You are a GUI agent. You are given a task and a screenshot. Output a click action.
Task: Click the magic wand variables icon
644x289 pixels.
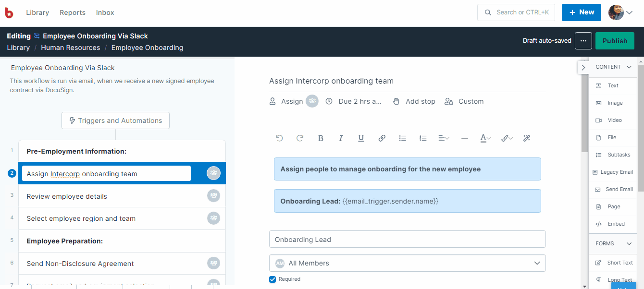527,138
